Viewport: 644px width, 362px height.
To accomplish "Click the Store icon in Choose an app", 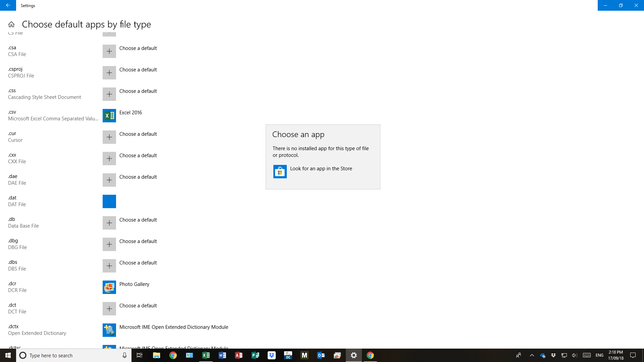I will click(x=280, y=172).
